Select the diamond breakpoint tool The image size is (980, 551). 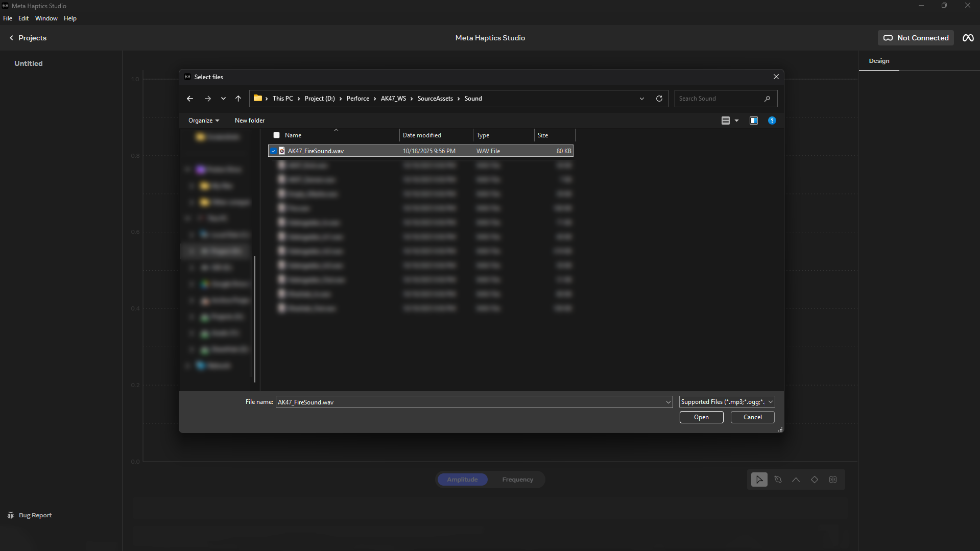pyautogui.click(x=815, y=480)
